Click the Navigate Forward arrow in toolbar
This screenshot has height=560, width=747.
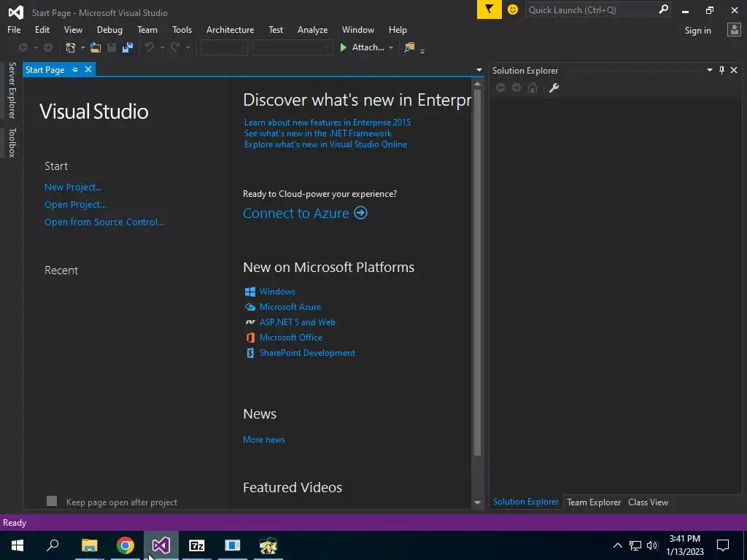48,47
